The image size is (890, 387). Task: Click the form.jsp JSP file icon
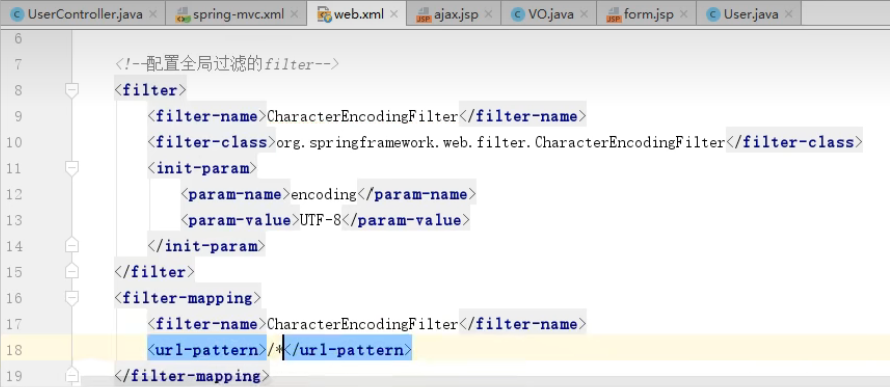614,15
